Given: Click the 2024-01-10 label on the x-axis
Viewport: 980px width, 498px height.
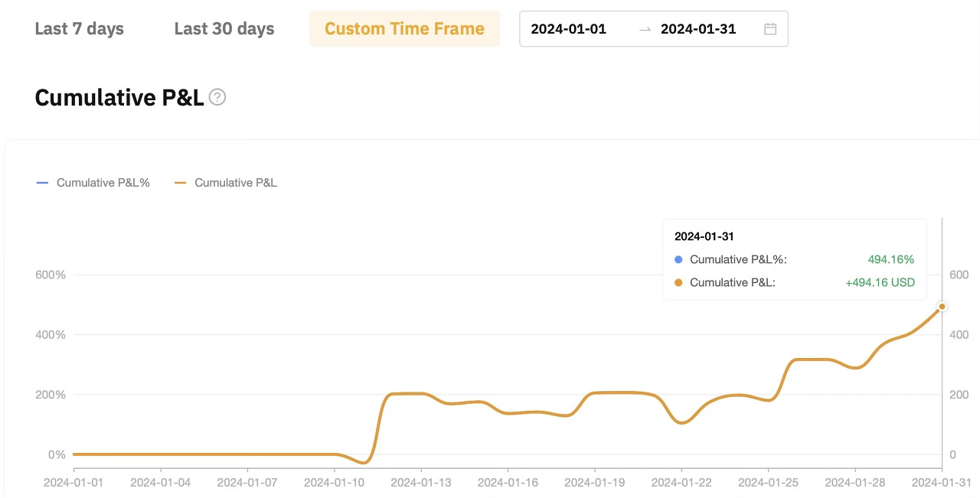Looking at the screenshot, I should click(335, 483).
